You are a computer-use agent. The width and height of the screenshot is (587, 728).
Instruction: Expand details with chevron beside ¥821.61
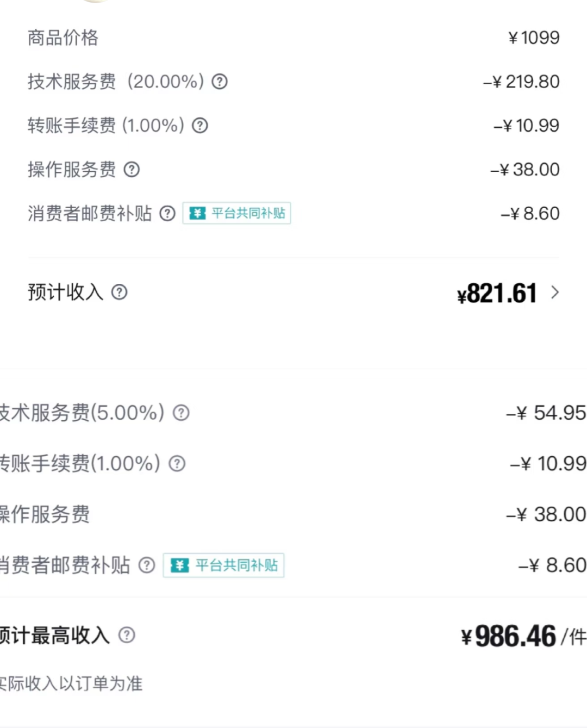[x=555, y=293]
